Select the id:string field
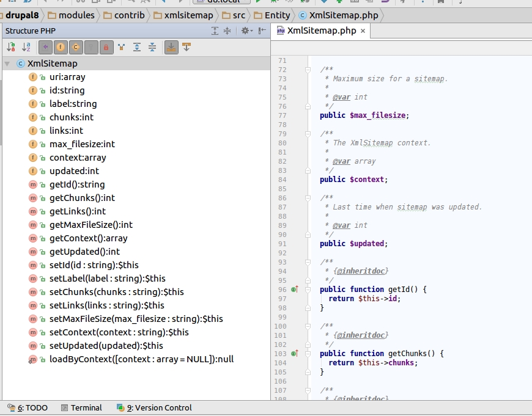This screenshot has width=532, height=416. [x=67, y=90]
